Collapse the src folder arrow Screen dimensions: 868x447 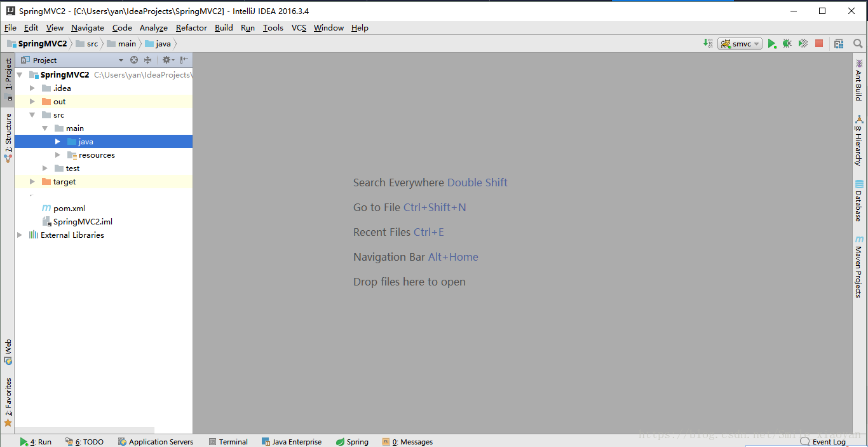point(32,115)
